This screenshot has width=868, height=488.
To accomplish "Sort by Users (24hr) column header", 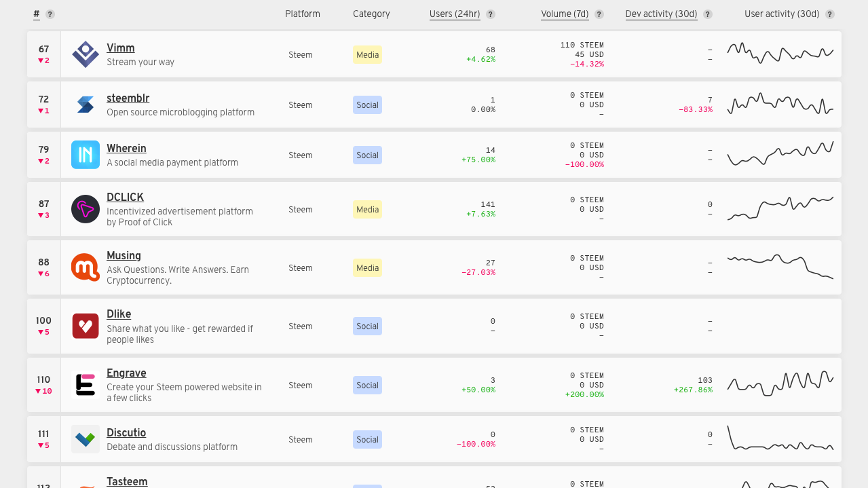I will pos(455,14).
